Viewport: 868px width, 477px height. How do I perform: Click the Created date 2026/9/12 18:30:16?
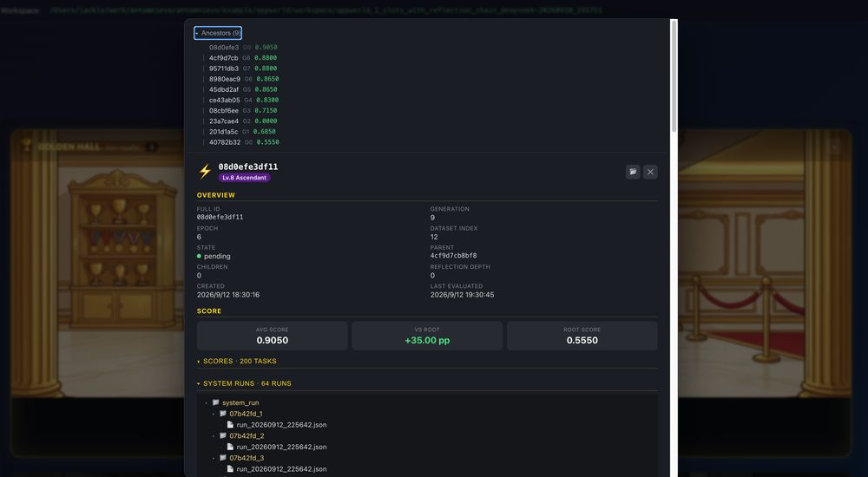(x=228, y=295)
